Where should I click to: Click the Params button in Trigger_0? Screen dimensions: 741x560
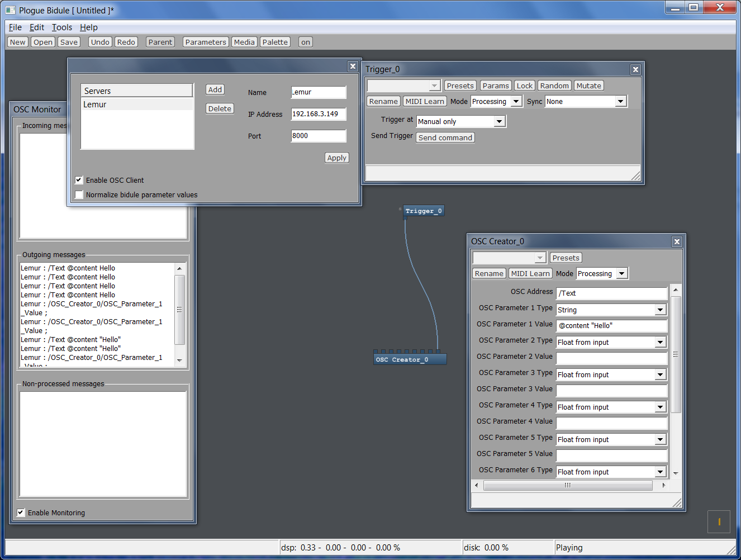pyautogui.click(x=496, y=86)
